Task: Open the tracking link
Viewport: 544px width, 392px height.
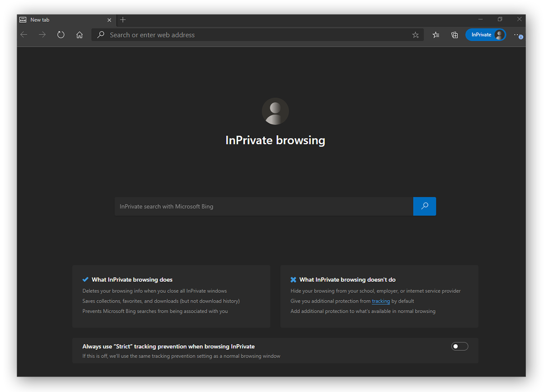Action: point(381,301)
